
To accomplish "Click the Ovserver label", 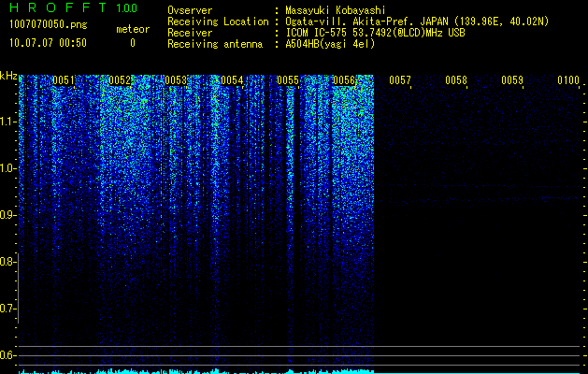I will 190,10.
